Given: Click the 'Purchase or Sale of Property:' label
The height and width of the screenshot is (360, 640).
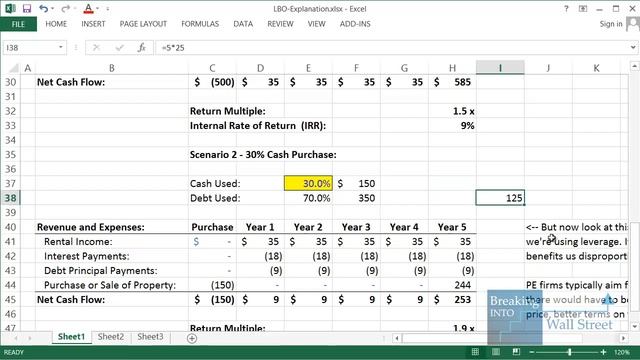Looking at the screenshot, I should click(x=110, y=285).
